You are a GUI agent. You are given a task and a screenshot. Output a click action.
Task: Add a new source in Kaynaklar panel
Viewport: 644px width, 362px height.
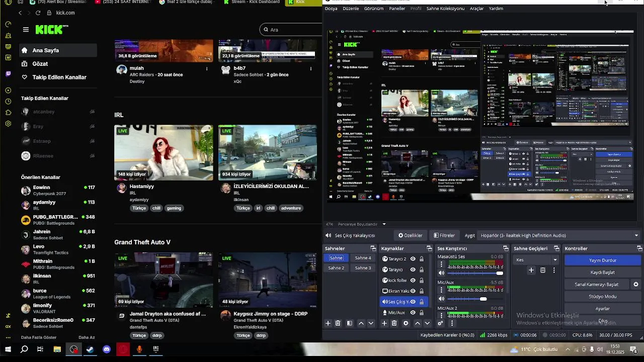coord(384,323)
